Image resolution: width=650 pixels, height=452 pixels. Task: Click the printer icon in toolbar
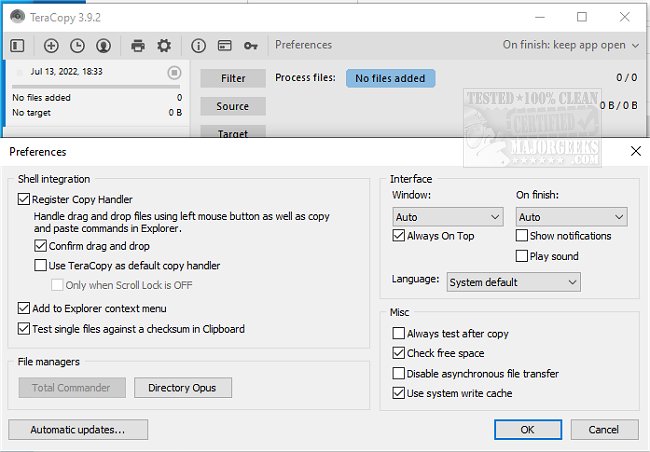[x=138, y=45]
